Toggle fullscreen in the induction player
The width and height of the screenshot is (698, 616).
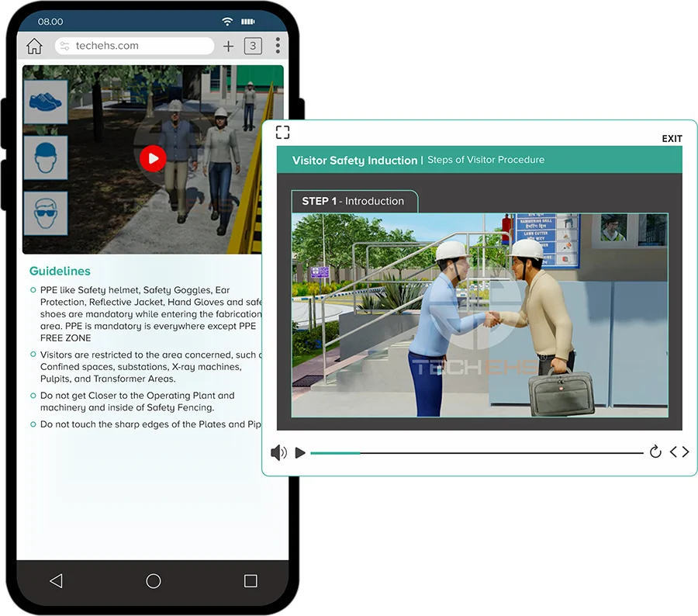[282, 133]
